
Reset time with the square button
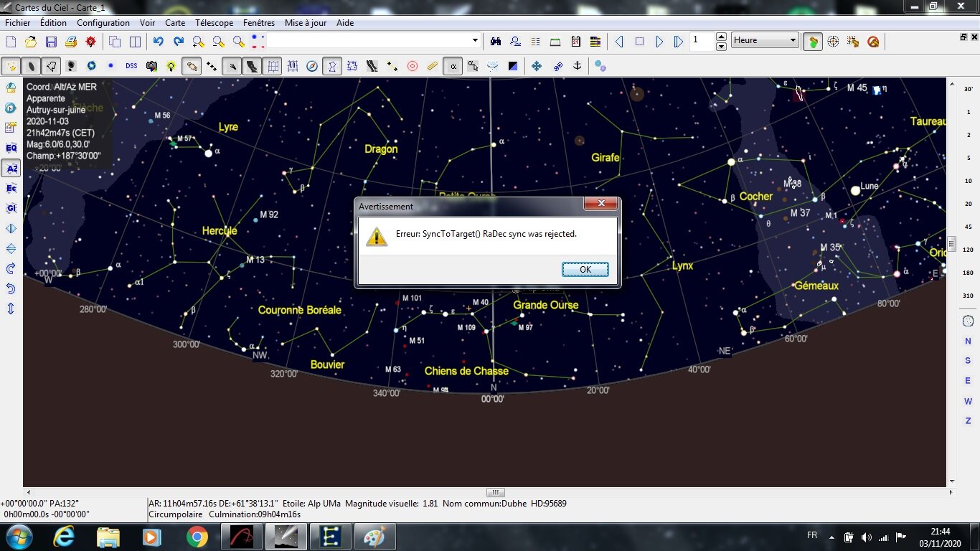point(639,42)
